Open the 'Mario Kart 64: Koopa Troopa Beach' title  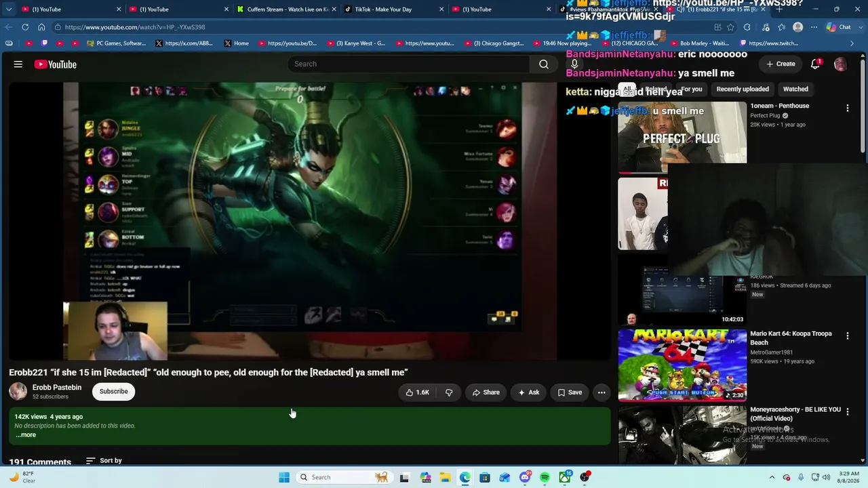click(x=791, y=338)
